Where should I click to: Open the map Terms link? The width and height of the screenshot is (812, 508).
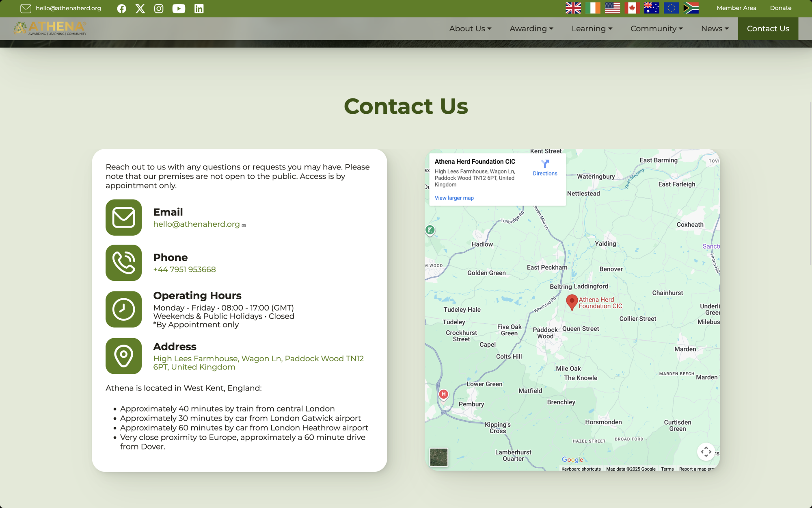pyautogui.click(x=667, y=469)
